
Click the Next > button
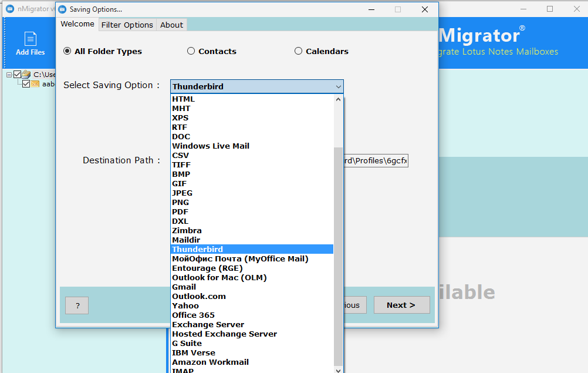[x=401, y=305]
